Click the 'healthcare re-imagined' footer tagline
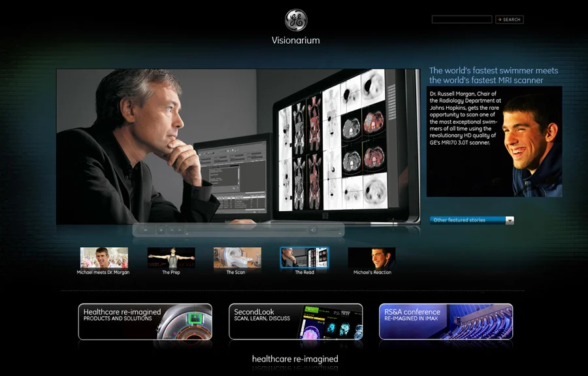 [295, 359]
